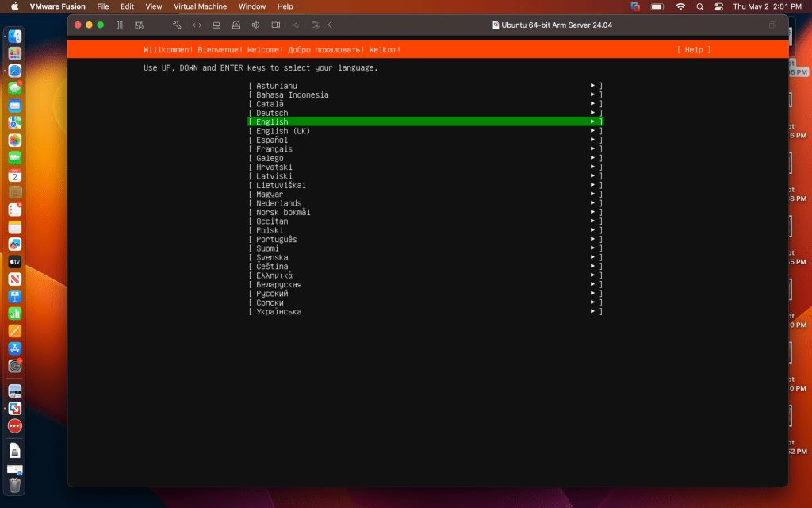The height and width of the screenshot is (508, 812).
Task: Open Safari from the Dock
Action: coord(15,71)
